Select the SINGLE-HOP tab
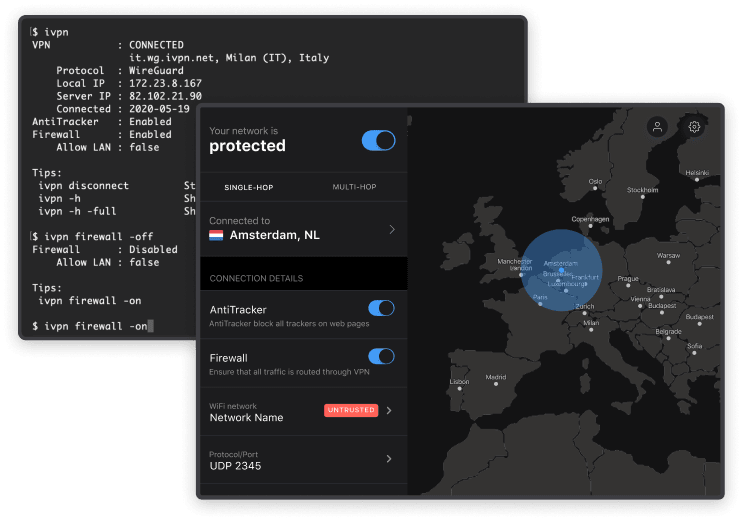Image resolution: width=743 pixels, height=521 pixels. point(249,187)
